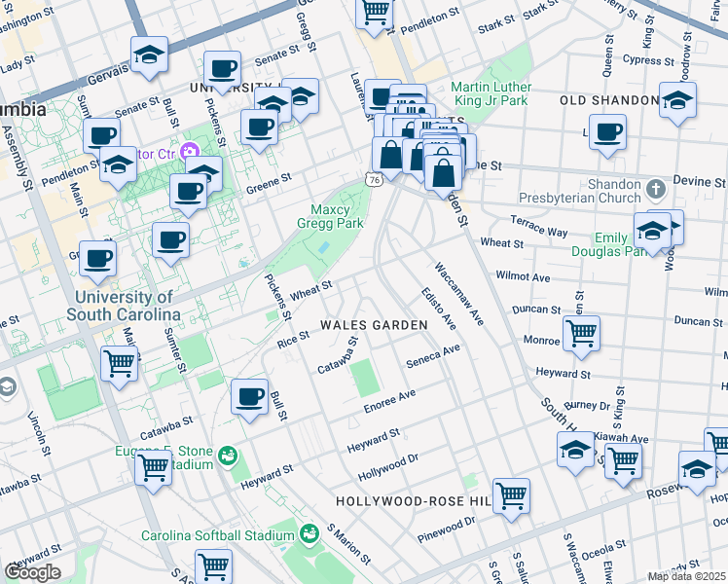Open the coffee cup marker south of University Hill caps

(259, 129)
